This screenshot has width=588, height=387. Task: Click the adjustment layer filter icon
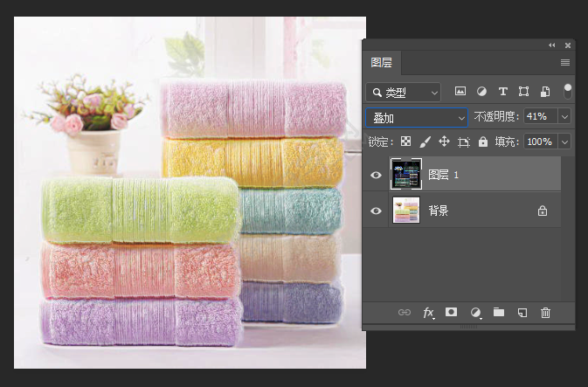coord(481,92)
